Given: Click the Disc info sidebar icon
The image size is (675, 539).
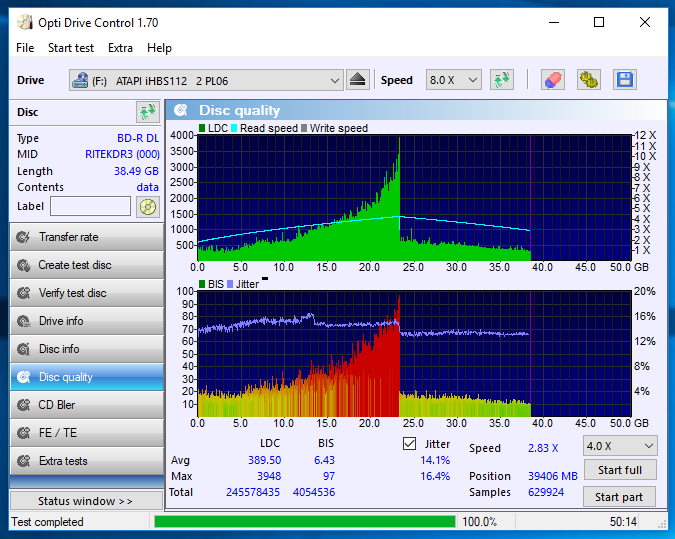Looking at the screenshot, I should click(x=23, y=349).
